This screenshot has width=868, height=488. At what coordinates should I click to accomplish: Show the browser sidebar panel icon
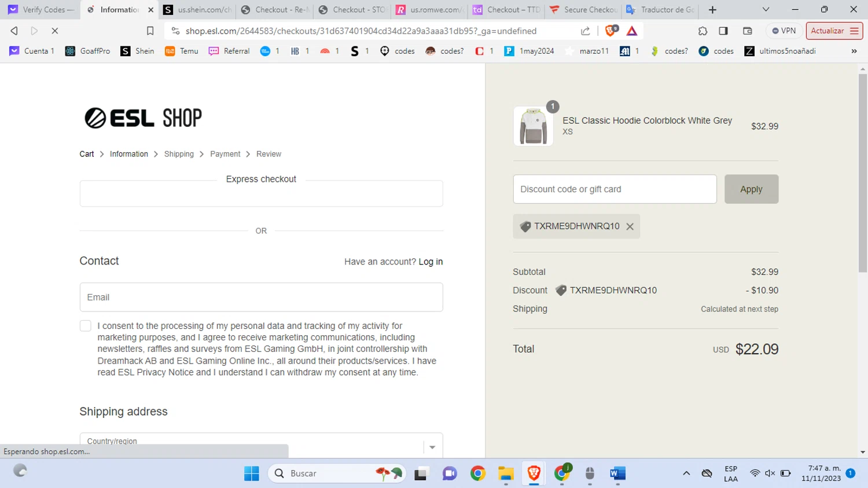(x=723, y=31)
